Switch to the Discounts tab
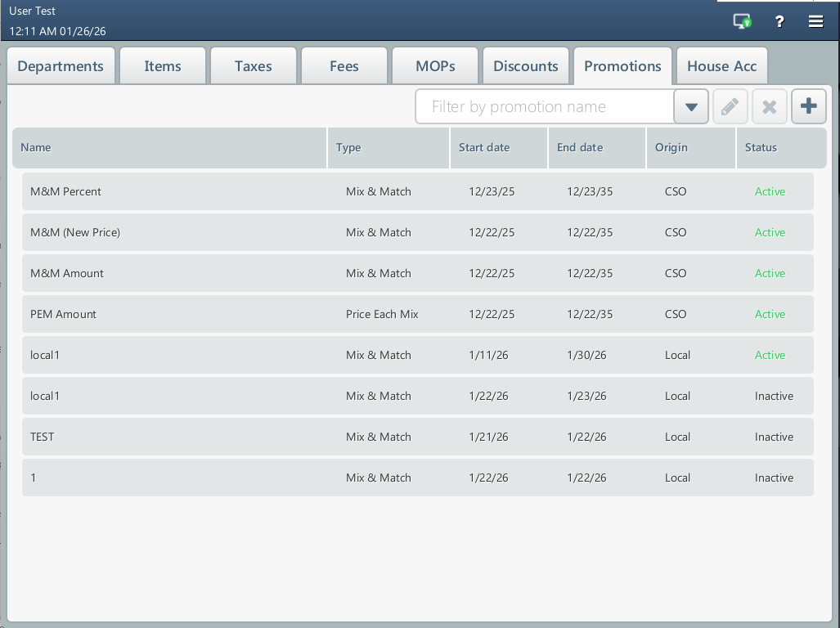The height and width of the screenshot is (628, 840). [526, 66]
